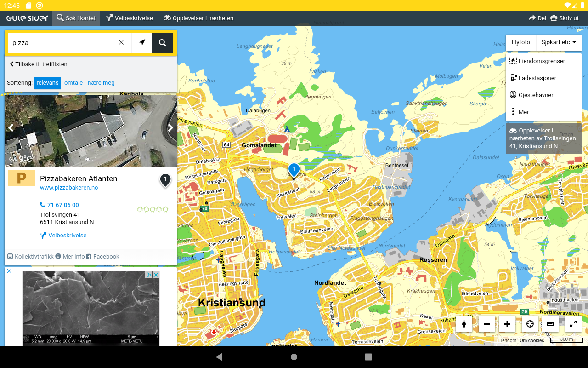Clear the pizza search text

pos(121,43)
